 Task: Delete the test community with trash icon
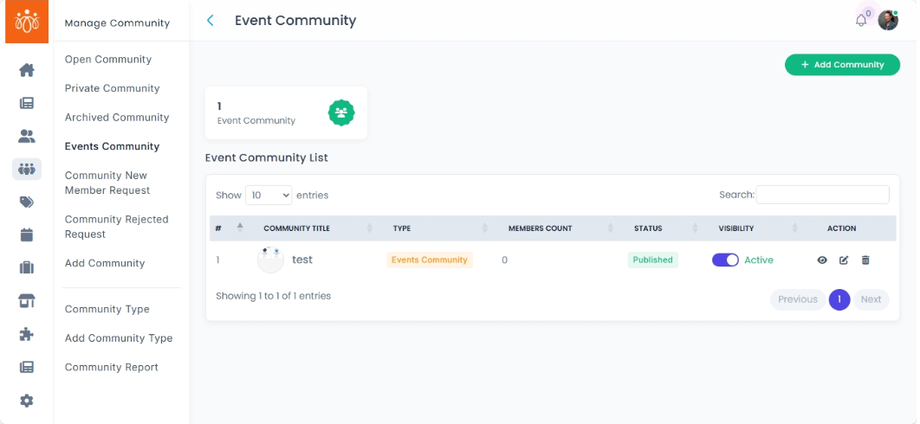[866, 260]
